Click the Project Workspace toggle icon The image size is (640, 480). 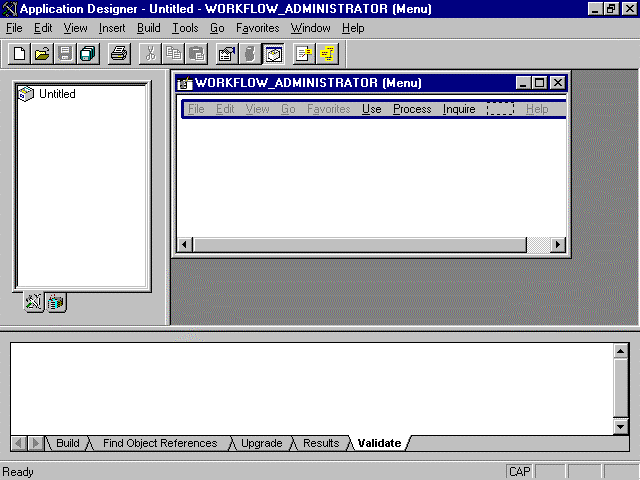[x=273, y=54]
